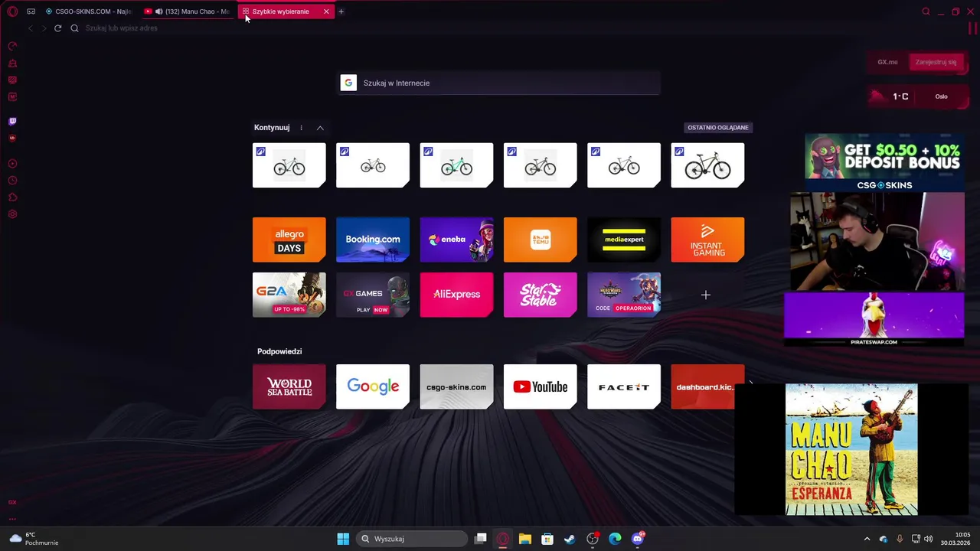
Task: Click the taskbar Wyszukaj search box
Action: click(411, 539)
